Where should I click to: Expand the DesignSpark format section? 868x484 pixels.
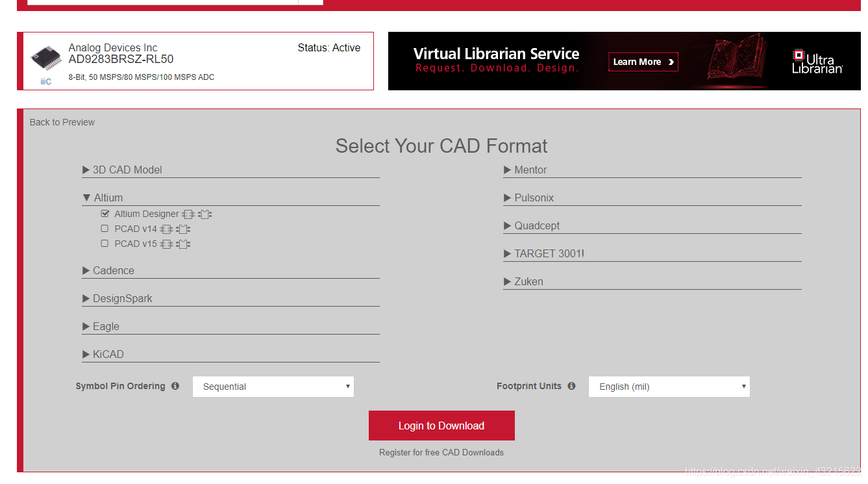coord(230,298)
